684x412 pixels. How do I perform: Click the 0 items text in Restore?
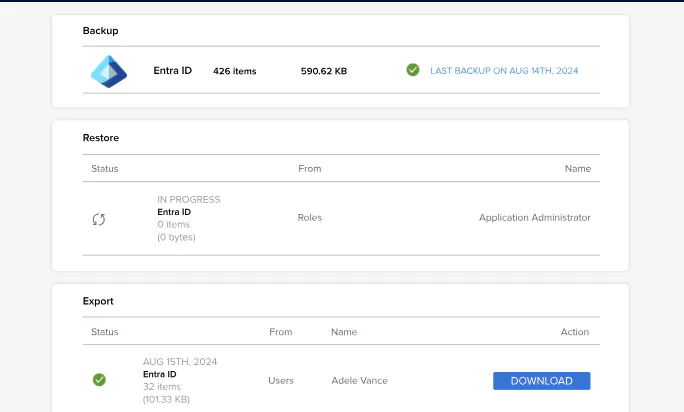[x=174, y=224]
